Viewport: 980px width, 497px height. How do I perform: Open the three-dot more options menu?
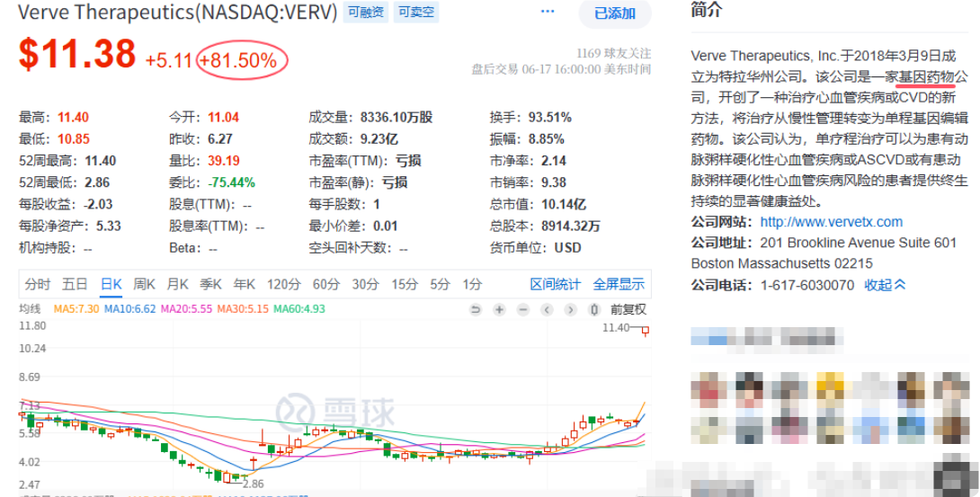548,12
